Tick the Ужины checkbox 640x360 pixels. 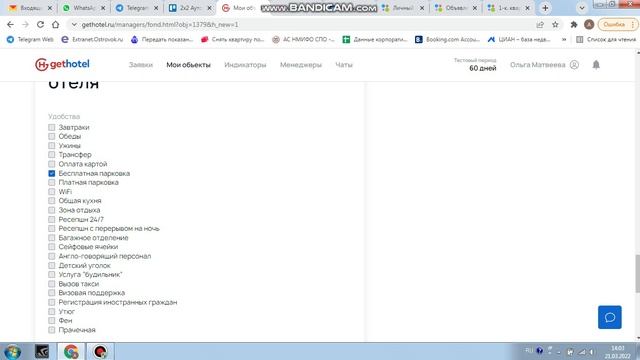click(x=51, y=146)
